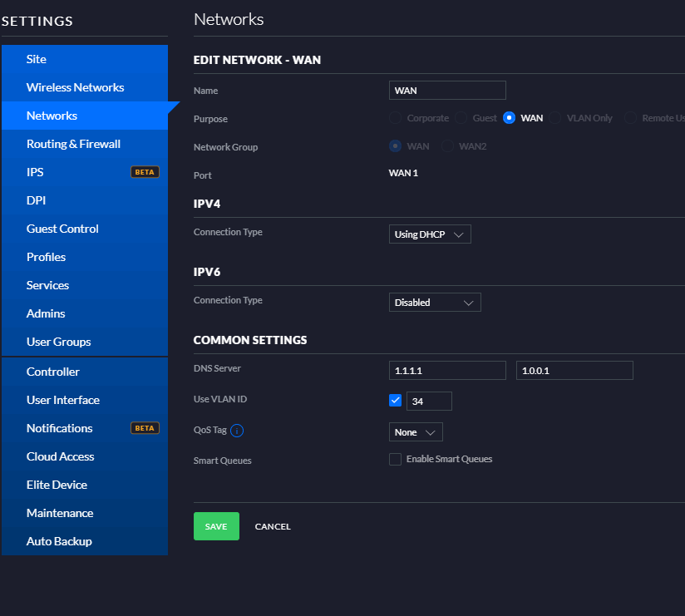Select Guest Control in sidebar

pos(62,229)
